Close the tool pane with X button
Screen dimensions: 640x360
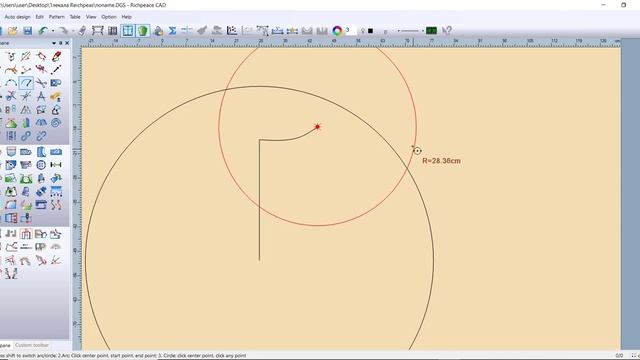click(x=67, y=43)
